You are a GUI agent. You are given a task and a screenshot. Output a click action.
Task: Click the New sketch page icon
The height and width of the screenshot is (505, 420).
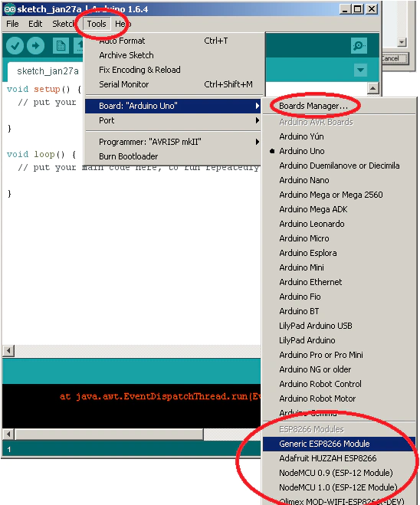pyautogui.click(x=61, y=46)
